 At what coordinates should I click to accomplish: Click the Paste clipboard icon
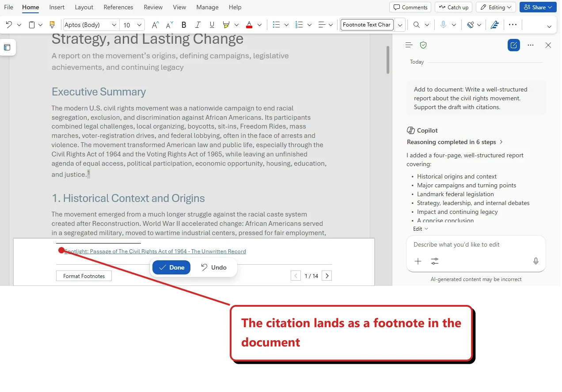tap(32, 25)
